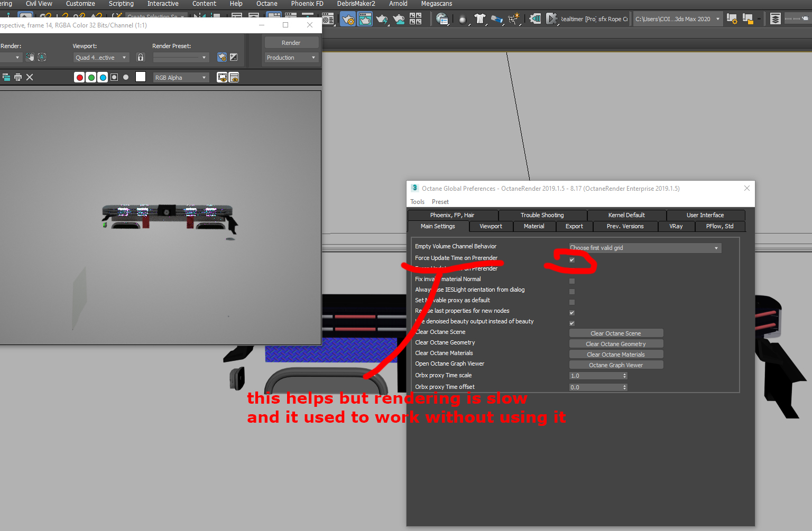Click the blue tube toolbar icon
This screenshot has width=812, height=531.
click(497, 20)
